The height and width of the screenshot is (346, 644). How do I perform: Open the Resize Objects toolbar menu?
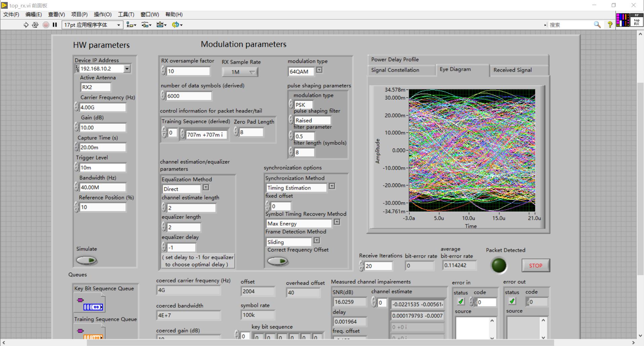(161, 25)
